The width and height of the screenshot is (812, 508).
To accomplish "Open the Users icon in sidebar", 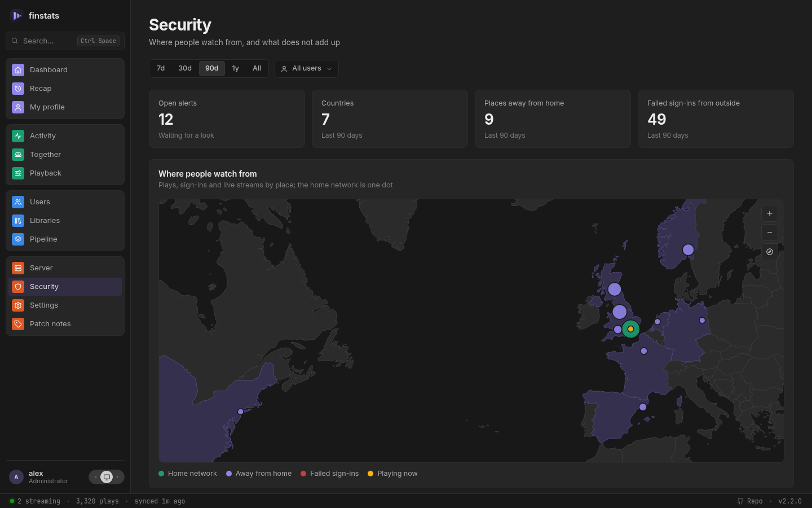I will click(x=18, y=202).
